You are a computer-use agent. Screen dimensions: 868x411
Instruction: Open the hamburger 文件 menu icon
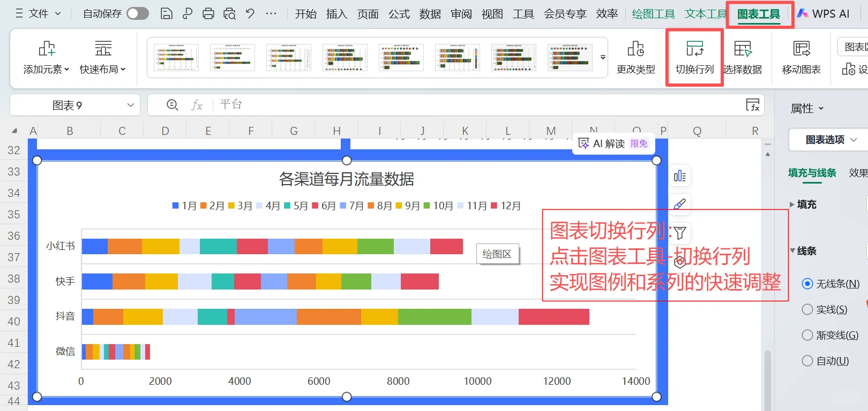click(x=19, y=13)
